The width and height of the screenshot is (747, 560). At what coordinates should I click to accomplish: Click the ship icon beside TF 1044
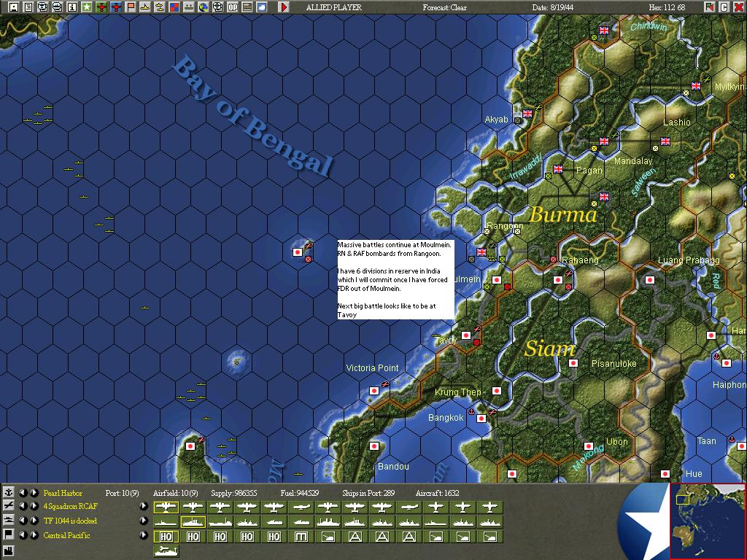click(8, 520)
